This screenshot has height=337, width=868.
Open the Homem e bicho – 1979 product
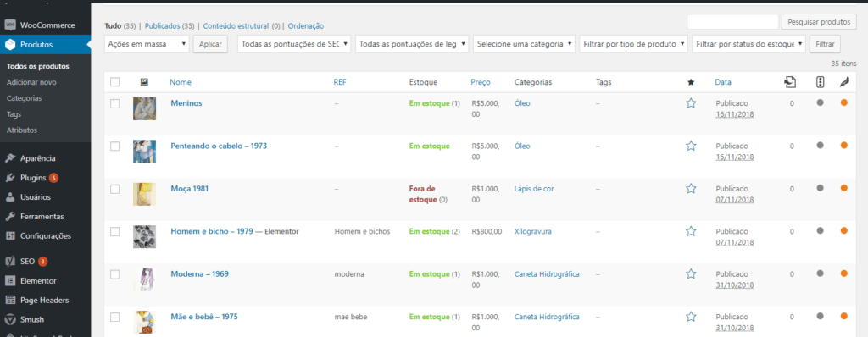[x=212, y=231]
